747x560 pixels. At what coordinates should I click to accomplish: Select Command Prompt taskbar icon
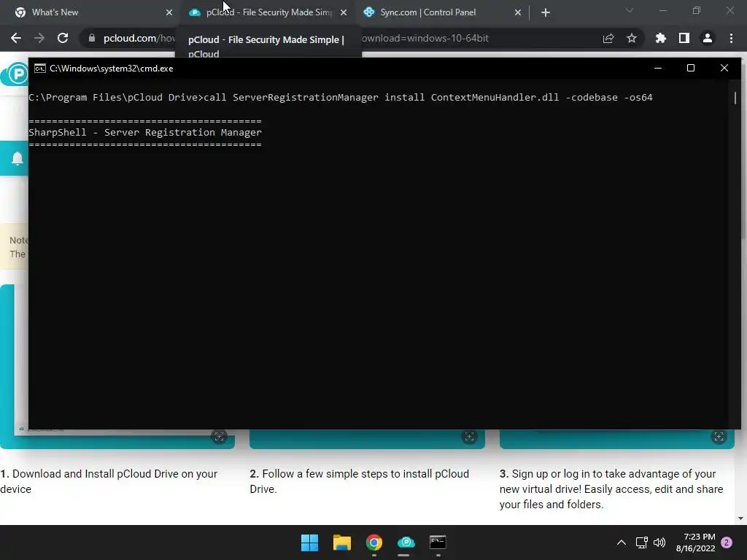tap(438, 542)
